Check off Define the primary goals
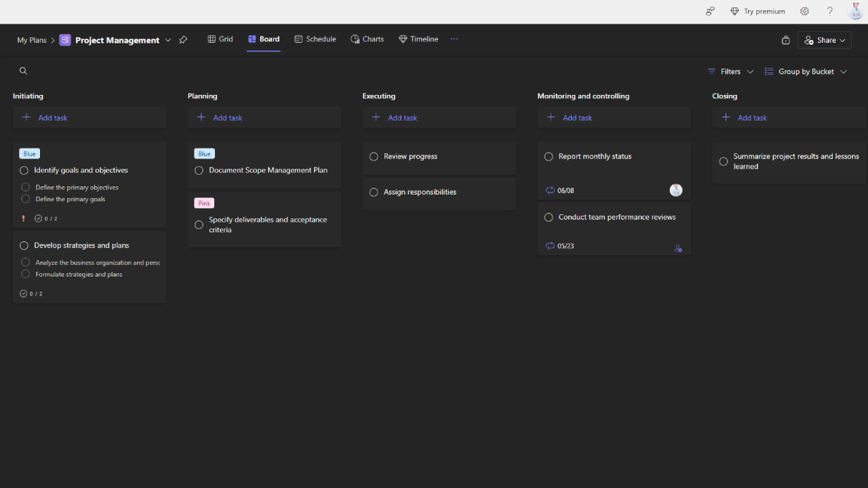 coord(25,199)
